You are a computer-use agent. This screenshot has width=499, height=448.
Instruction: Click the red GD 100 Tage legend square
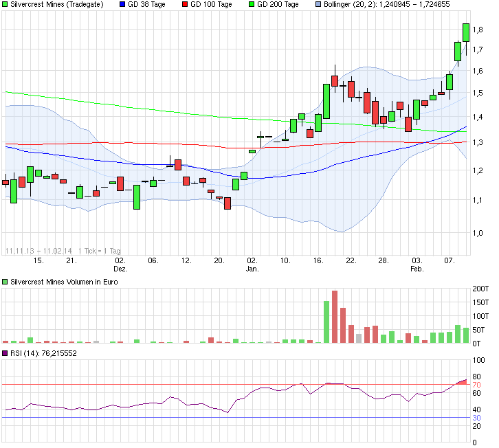click(185, 5)
